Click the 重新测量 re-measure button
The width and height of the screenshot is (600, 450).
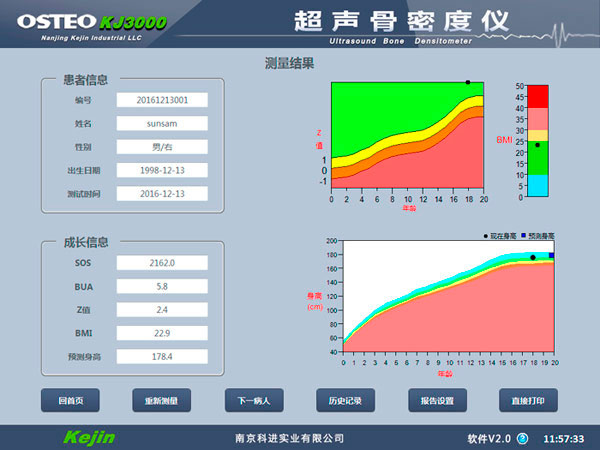point(161,400)
